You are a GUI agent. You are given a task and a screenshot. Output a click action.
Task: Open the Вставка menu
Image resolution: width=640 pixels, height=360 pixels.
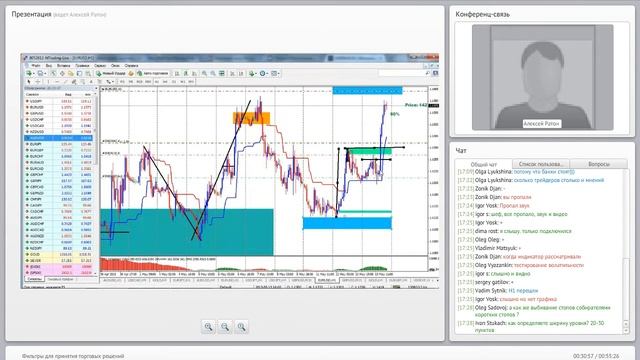coord(64,66)
